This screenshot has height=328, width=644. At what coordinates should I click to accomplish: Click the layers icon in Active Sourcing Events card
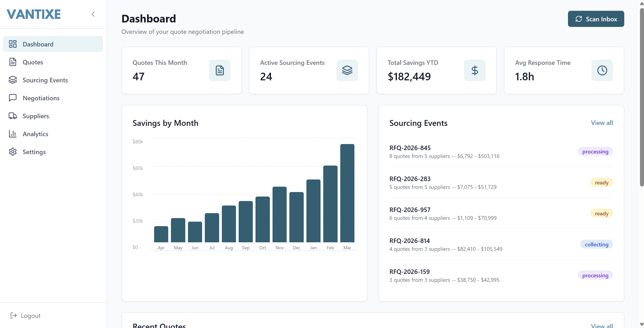tap(347, 70)
